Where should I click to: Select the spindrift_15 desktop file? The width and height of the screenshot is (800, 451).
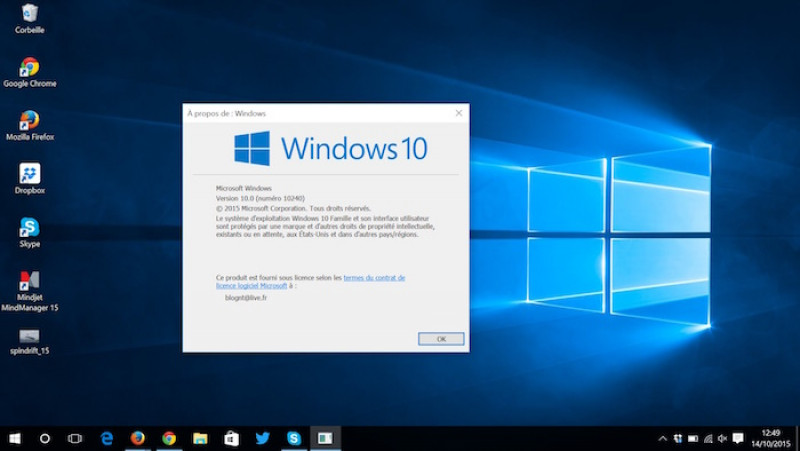tap(30, 342)
